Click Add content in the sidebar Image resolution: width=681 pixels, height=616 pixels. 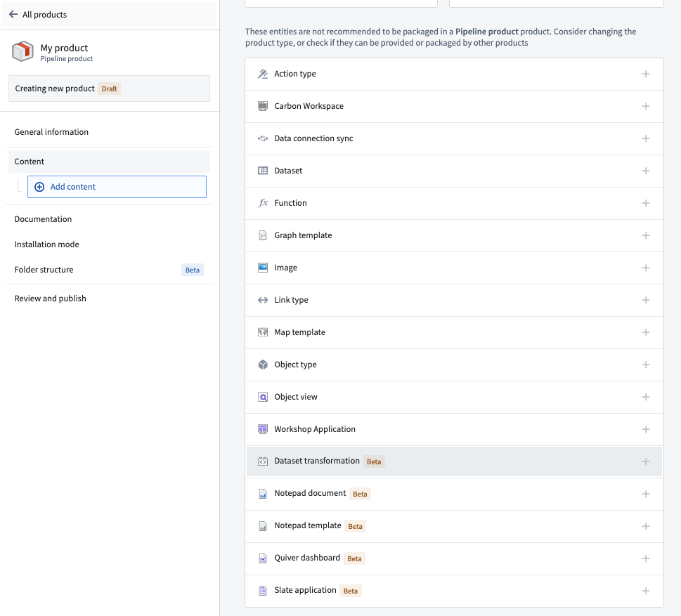(x=117, y=187)
